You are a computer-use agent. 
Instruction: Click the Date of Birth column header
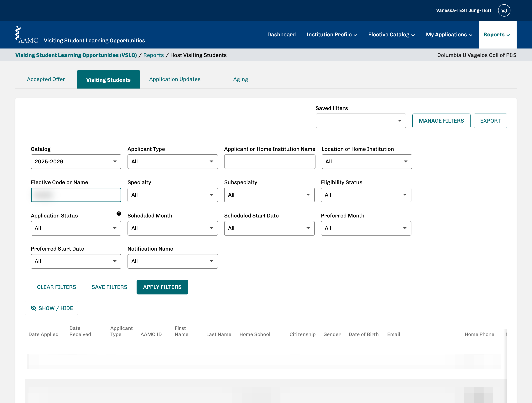click(x=364, y=334)
